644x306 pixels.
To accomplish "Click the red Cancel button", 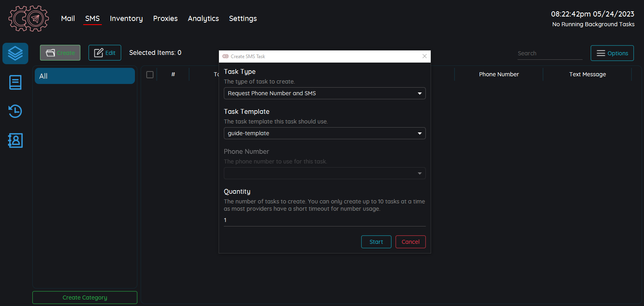I will pyautogui.click(x=410, y=242).
